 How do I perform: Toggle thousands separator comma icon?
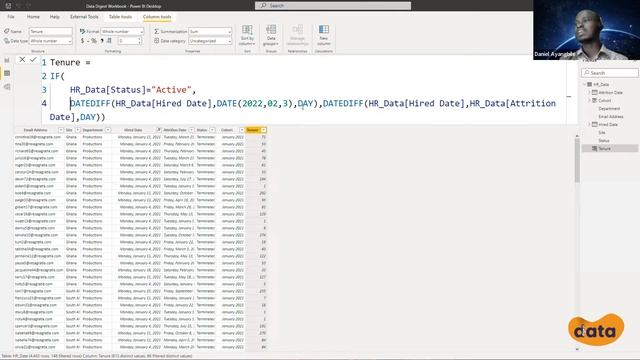(x=102, y=41)
